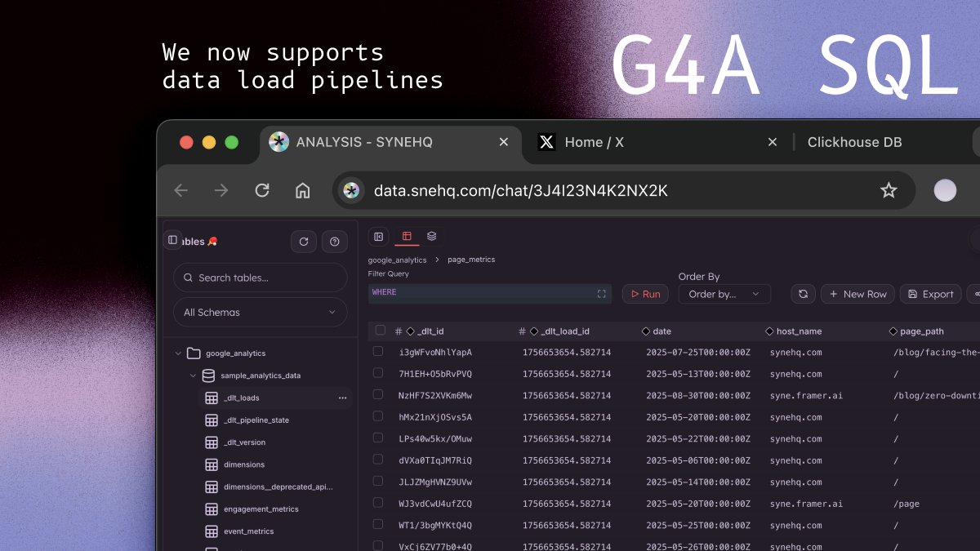This screenshot has height=551, width=980.
Task: Click cell 2025-07-25T00:00:00Z
Action: 698,353
